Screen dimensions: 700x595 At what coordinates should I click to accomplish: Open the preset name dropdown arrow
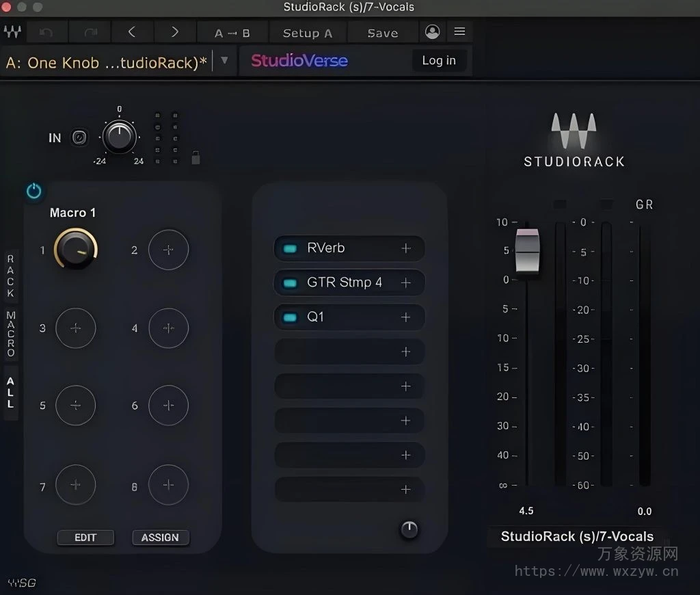224,60
